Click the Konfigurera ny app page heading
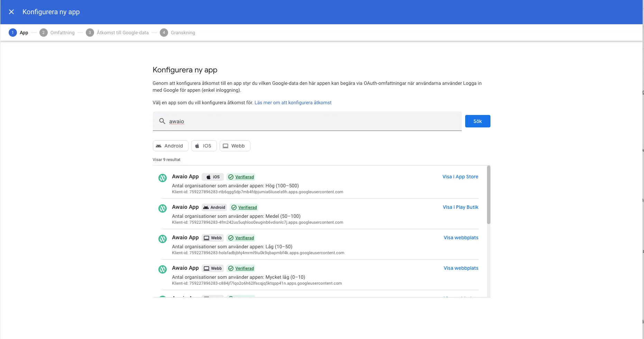This screenshot has width=644, height=339. (185, 70)
